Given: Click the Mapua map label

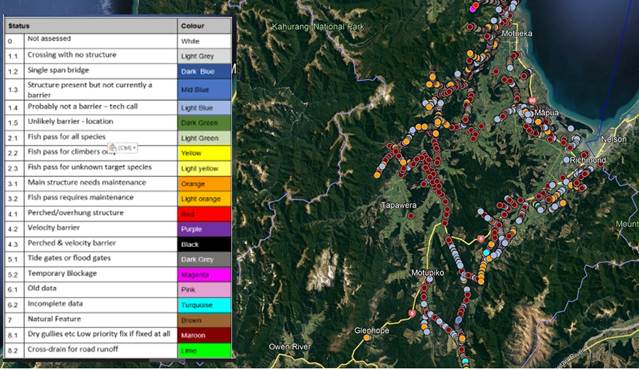Looking at the screenshot, I should pos(546,113).
